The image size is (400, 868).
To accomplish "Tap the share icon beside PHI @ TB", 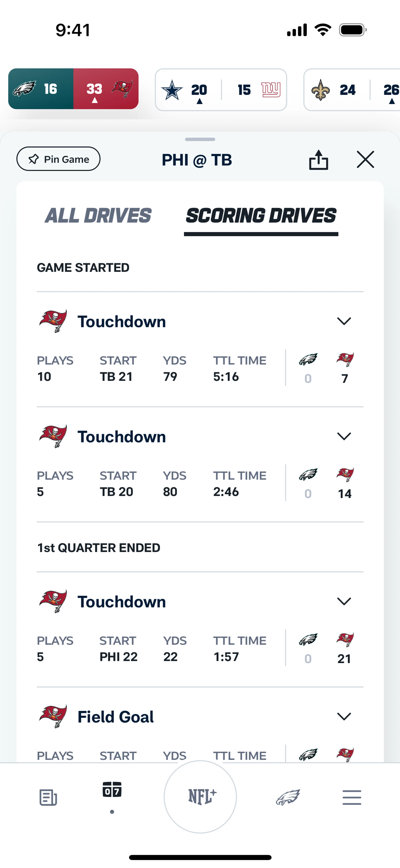I will 319,159.
